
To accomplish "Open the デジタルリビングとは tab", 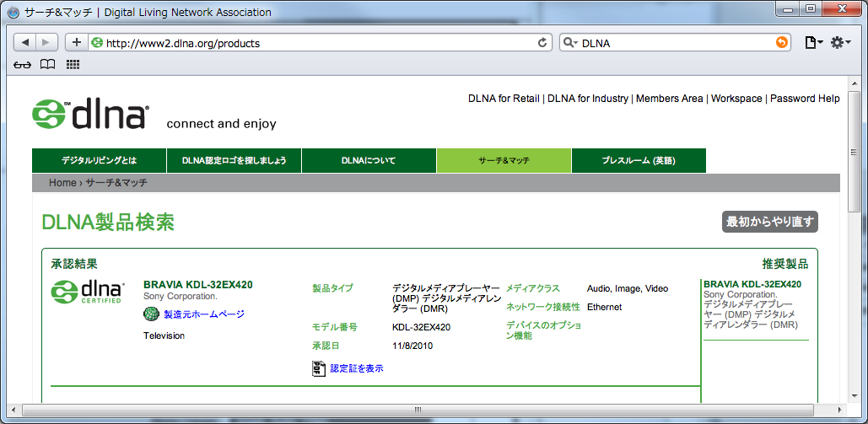I will click(99, 160).
